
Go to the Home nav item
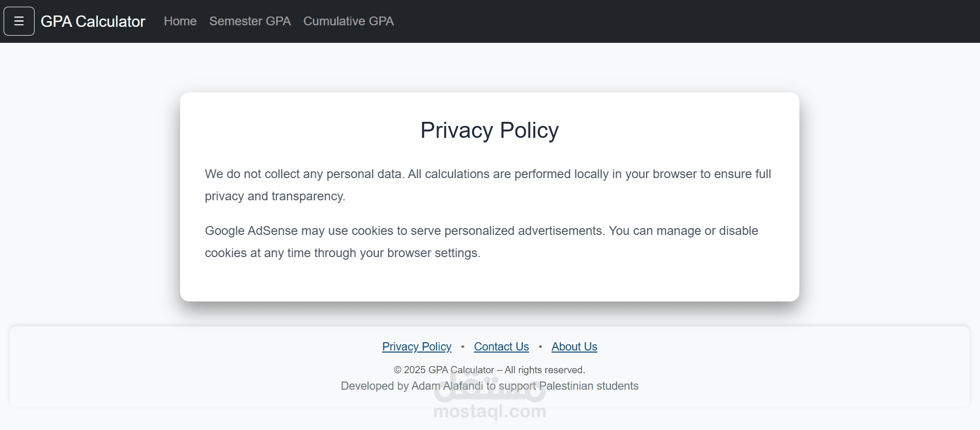pos(180,21)
